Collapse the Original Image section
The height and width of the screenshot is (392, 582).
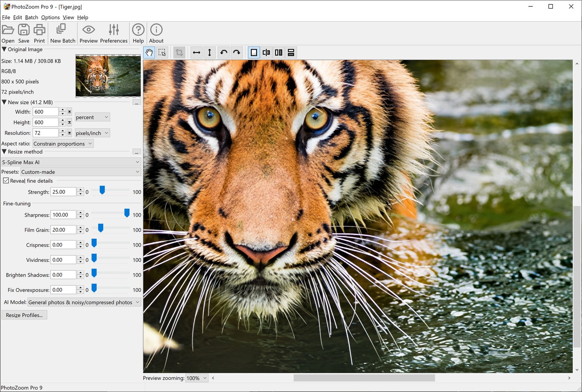(4, 49)
